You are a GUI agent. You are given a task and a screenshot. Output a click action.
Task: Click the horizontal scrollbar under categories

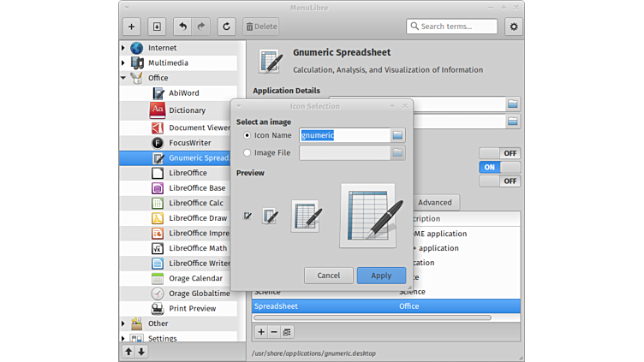coord(373,317)
